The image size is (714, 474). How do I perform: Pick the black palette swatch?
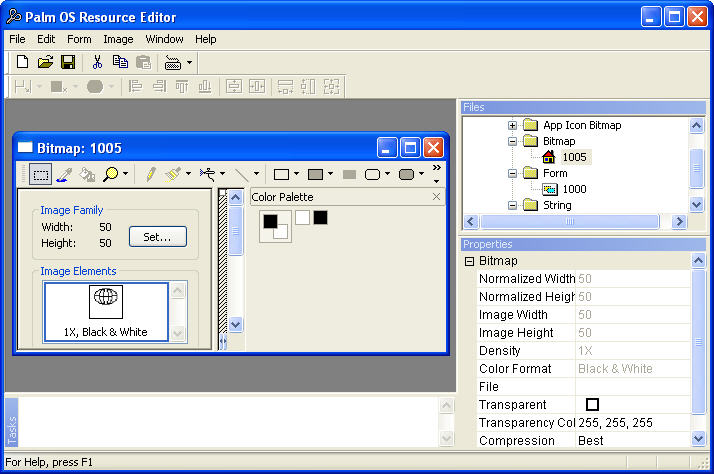pyautogui.click(x=321, y=218)
